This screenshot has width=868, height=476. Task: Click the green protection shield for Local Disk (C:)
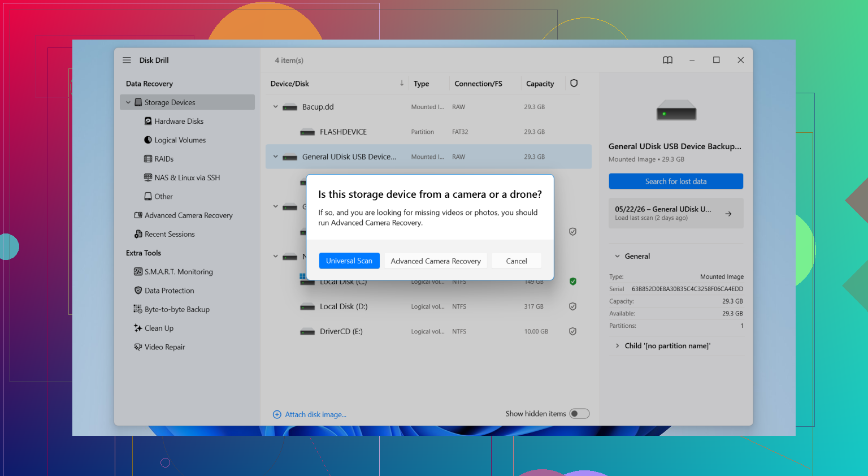[x=573, y=282]
